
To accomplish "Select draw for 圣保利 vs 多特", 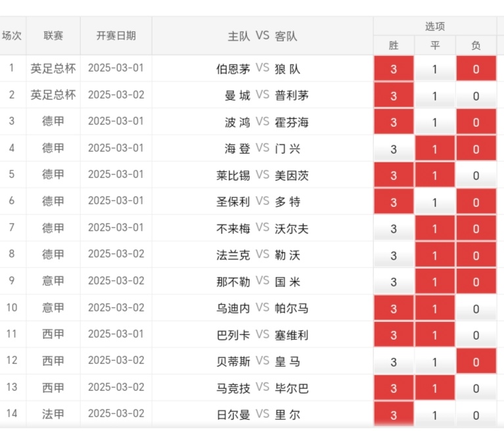I will click(435, 202).
